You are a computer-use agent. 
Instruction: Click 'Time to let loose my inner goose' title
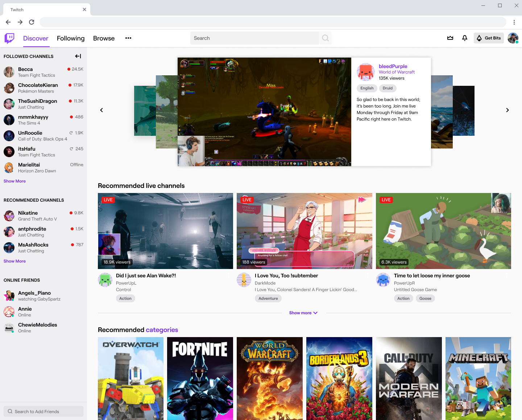pos(432,276)
